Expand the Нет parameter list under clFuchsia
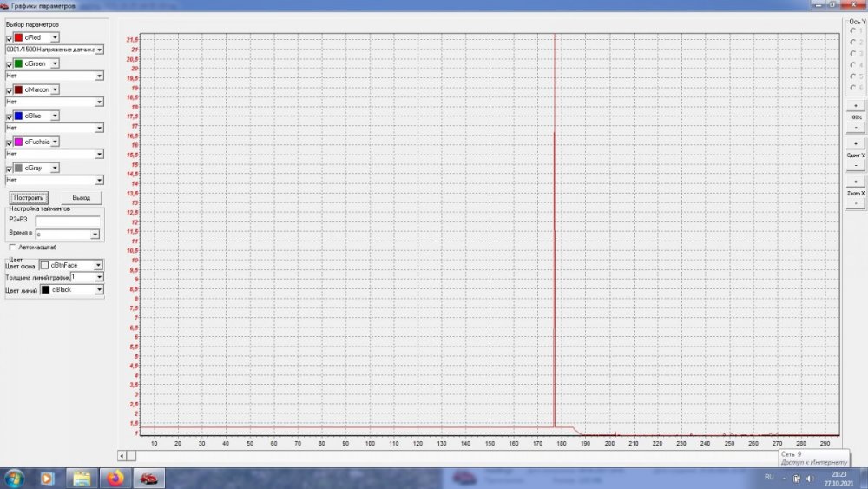Screen dimensions: 868x489 [99, 154]
